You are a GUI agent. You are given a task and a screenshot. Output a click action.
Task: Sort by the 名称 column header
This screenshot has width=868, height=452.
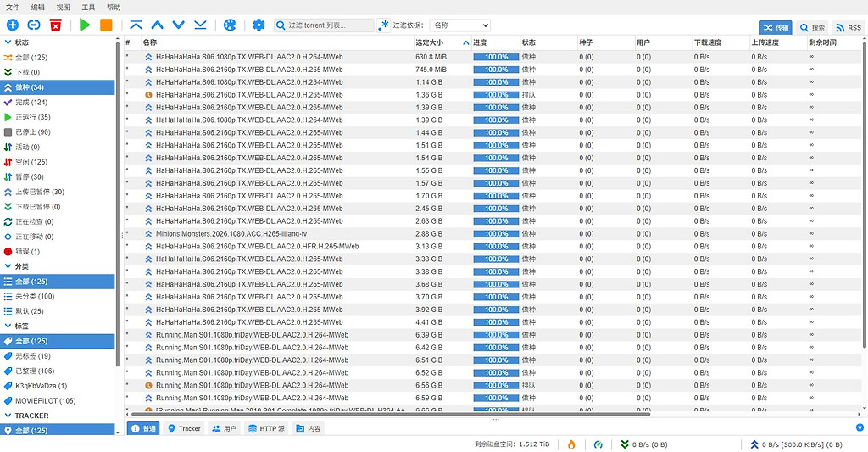(277, 42)
